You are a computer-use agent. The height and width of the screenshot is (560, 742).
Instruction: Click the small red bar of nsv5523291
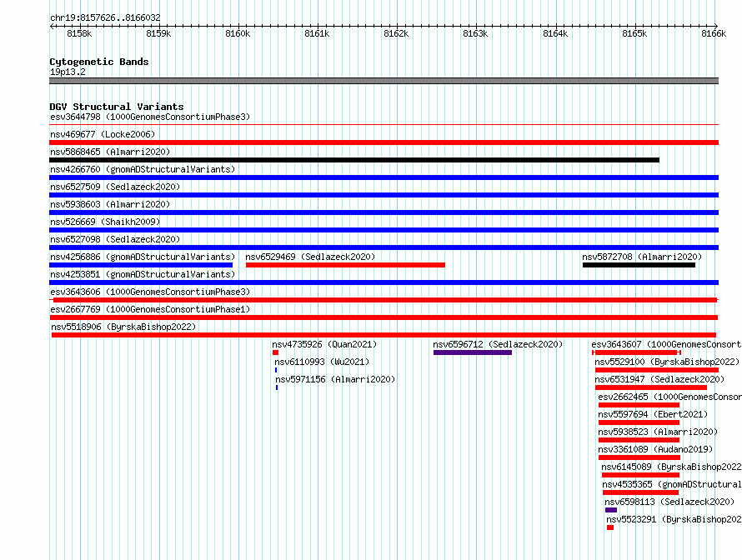click(x=610, y=527)
